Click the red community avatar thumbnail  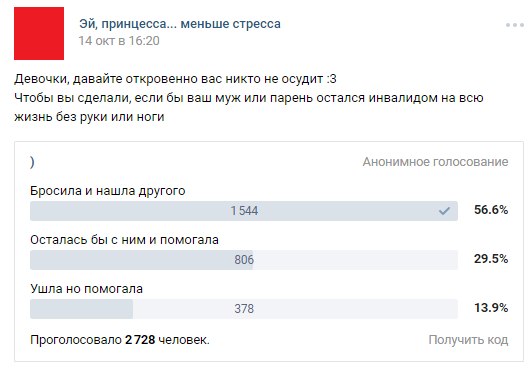39,33
